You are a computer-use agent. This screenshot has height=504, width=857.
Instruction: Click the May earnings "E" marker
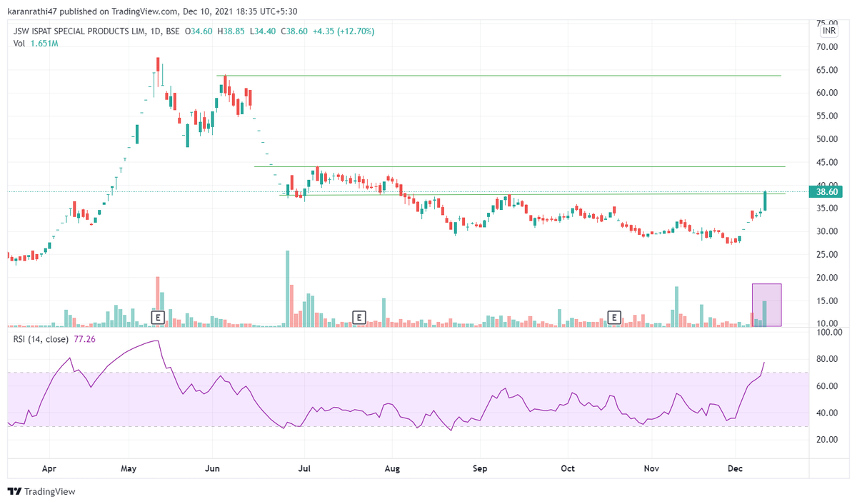[158, 317]
